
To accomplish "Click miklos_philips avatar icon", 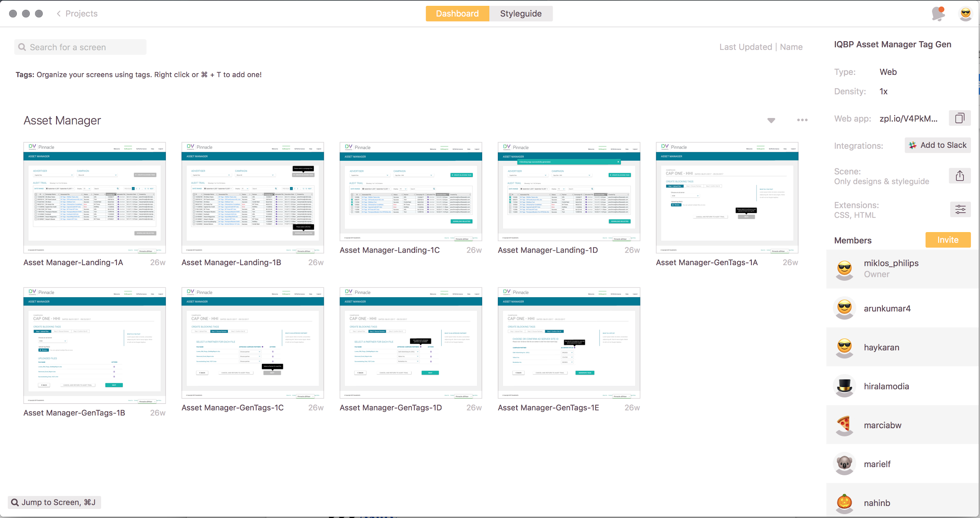I will coord(844,269).
